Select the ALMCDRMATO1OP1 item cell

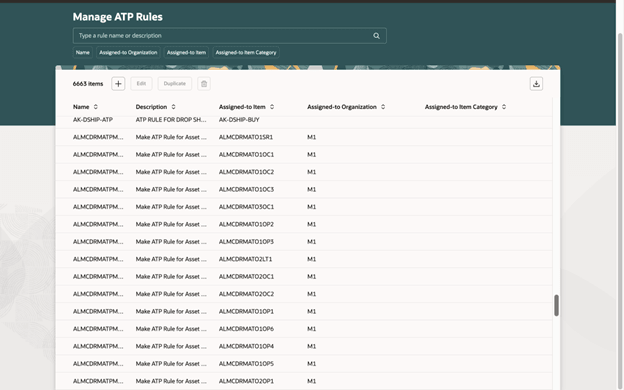246,312
